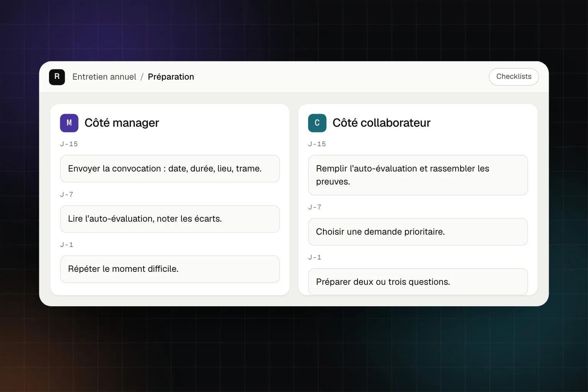Open 'Envoyer la convocation' item
This screenshot has width=588, height=392.
tap(170, 169)
